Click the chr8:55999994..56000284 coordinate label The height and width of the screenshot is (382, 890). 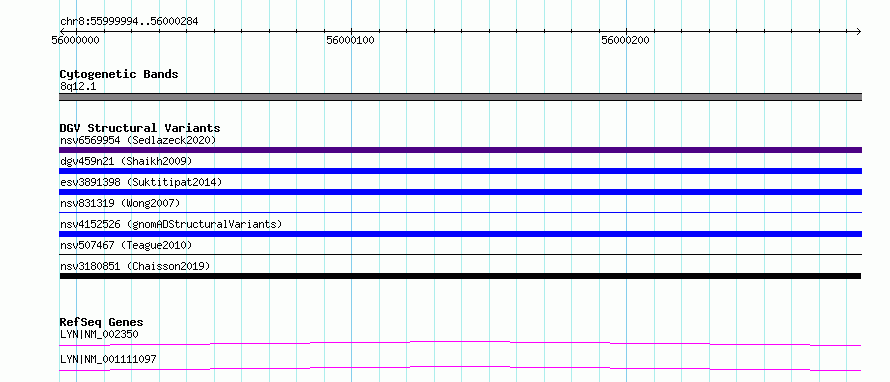129,22
